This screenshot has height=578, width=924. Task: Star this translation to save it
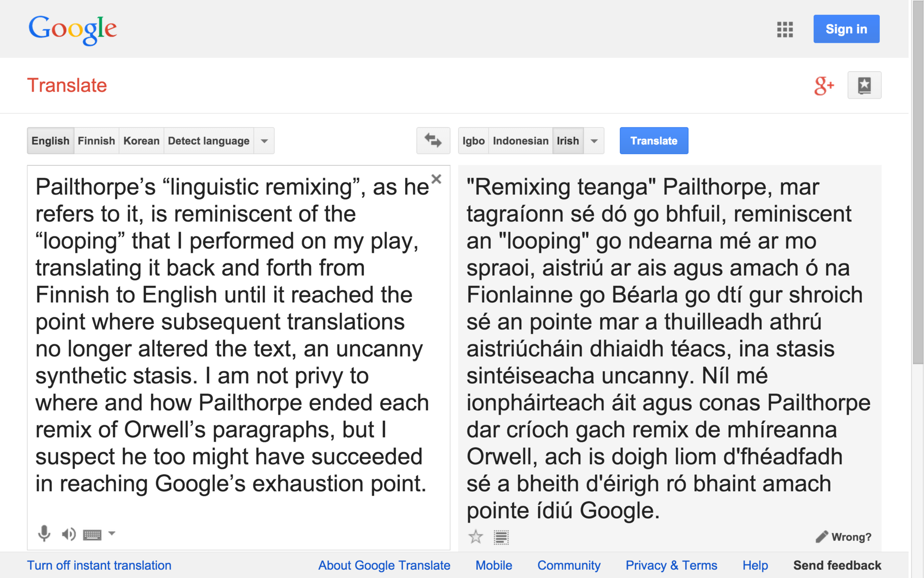[475, 537]
